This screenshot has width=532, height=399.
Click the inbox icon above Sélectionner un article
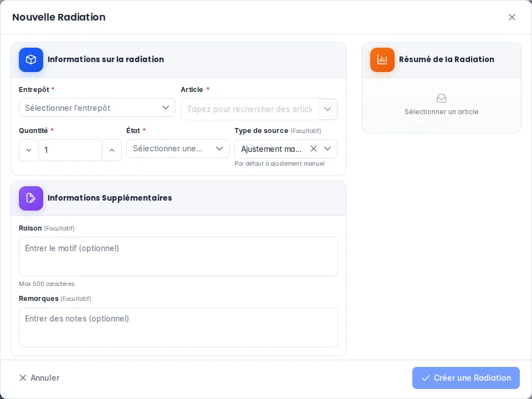pos(442,99)
